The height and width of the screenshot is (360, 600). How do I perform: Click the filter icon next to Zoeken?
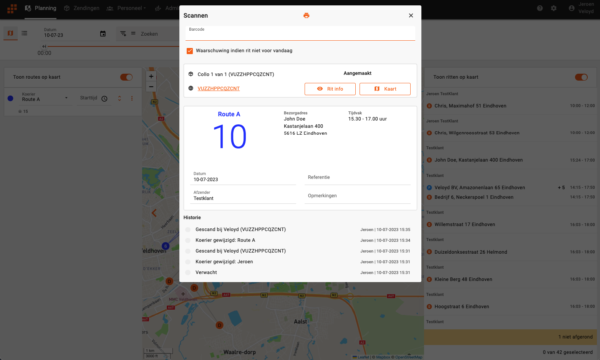click(123, 34)
